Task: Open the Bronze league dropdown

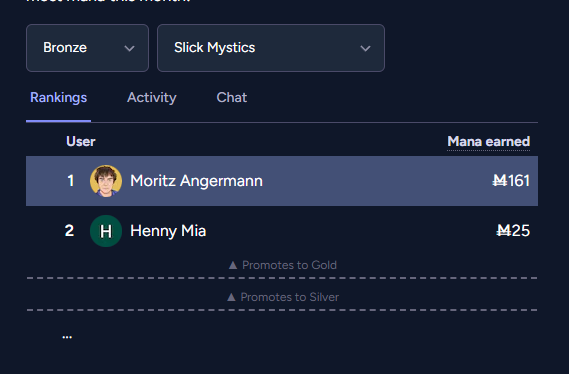Action: [87, 48]
